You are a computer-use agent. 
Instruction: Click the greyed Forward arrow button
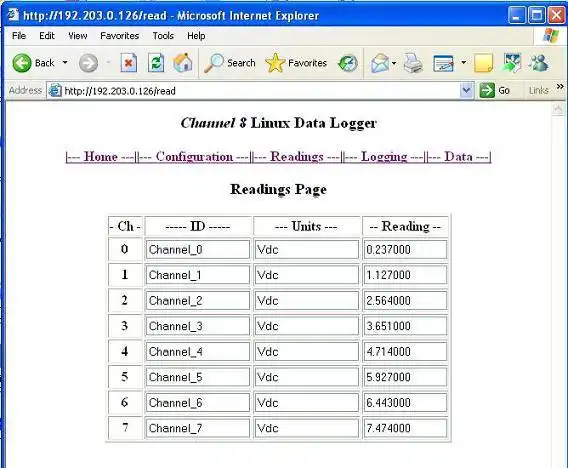pos(88,63)
